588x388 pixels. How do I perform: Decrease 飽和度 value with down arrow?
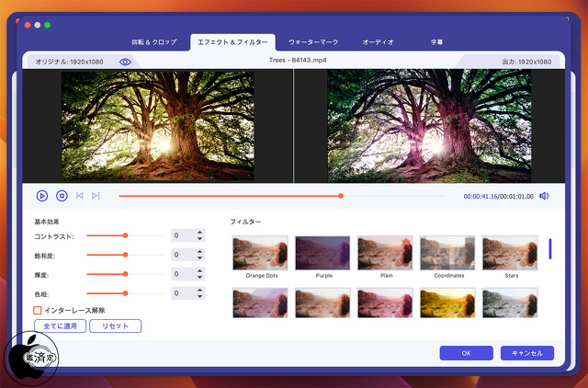tap(200, 257)
